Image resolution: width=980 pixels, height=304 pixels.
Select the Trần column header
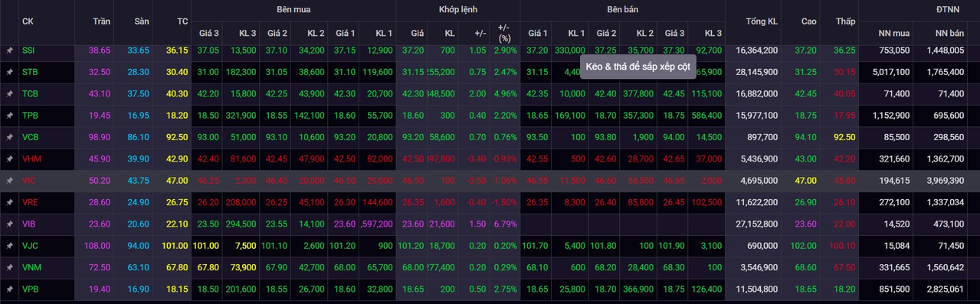coord(101,21)
